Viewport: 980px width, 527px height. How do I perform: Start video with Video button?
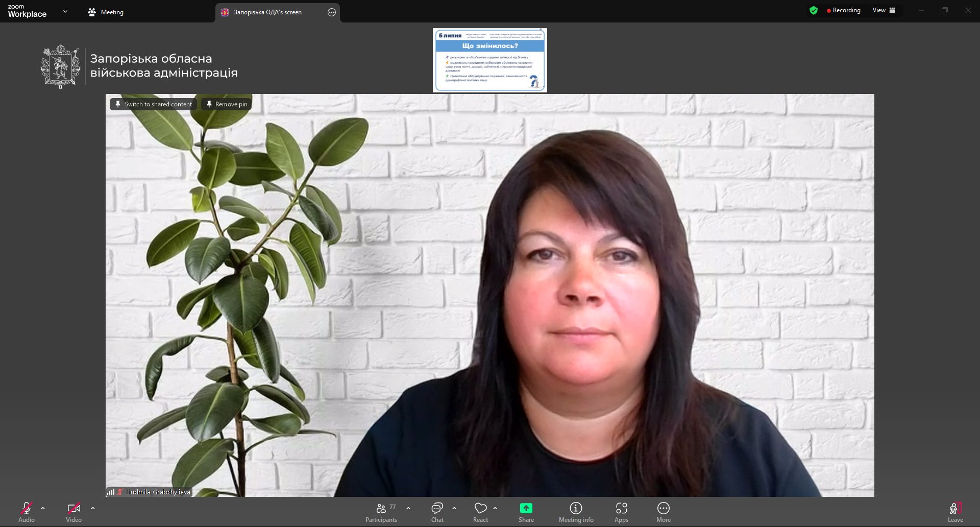point(73,512)
